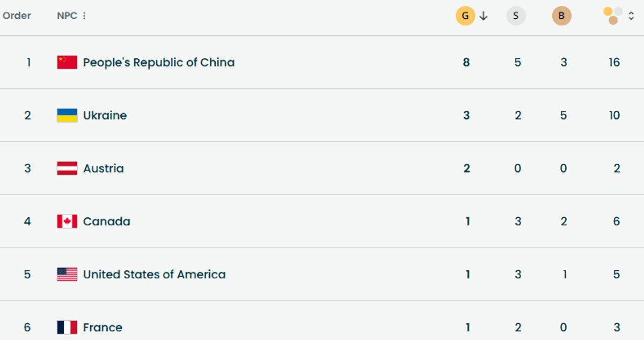Click the China flag icon

pos(67,62)
